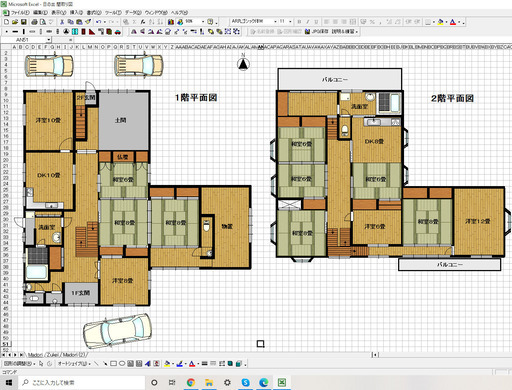Select the Arrow line drawing tool

coord(105,364)
